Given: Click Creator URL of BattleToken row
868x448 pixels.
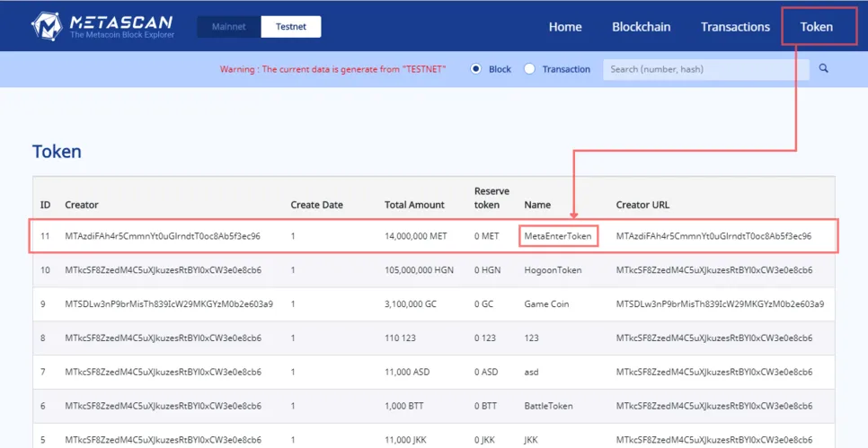Looking at the screenshot, I should click(714, 406).
